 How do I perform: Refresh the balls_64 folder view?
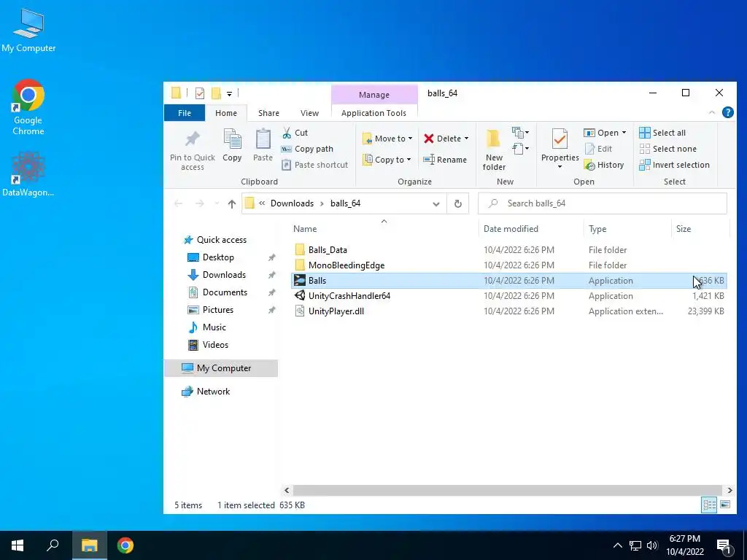pyautogui.click(x=458, y=203)
